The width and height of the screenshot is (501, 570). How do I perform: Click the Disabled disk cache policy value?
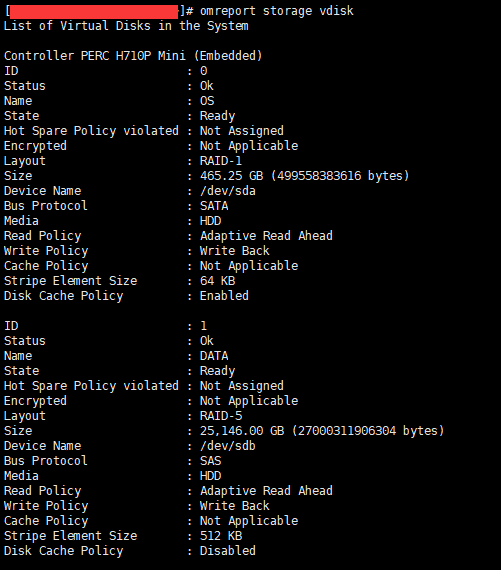pos(228,550)
